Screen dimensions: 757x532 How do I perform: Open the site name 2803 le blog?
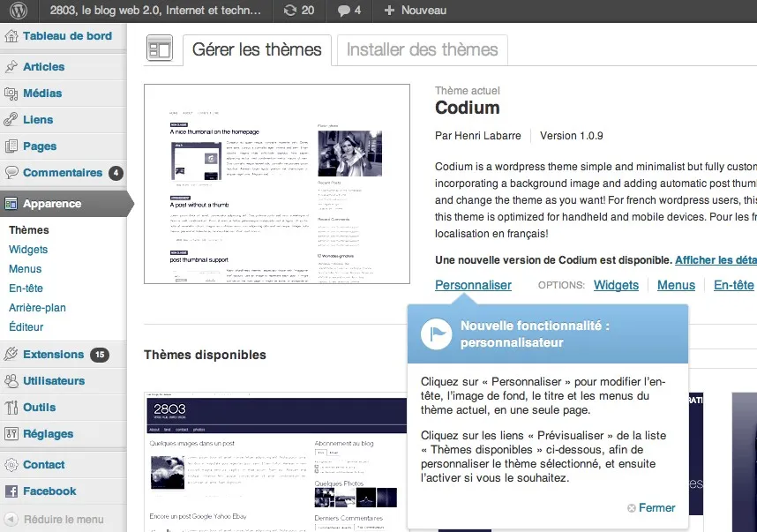click(x=155, y=10)
